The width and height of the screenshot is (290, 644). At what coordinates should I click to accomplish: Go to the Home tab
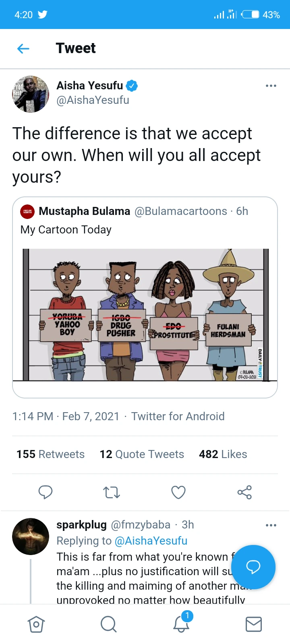[36, 624]
